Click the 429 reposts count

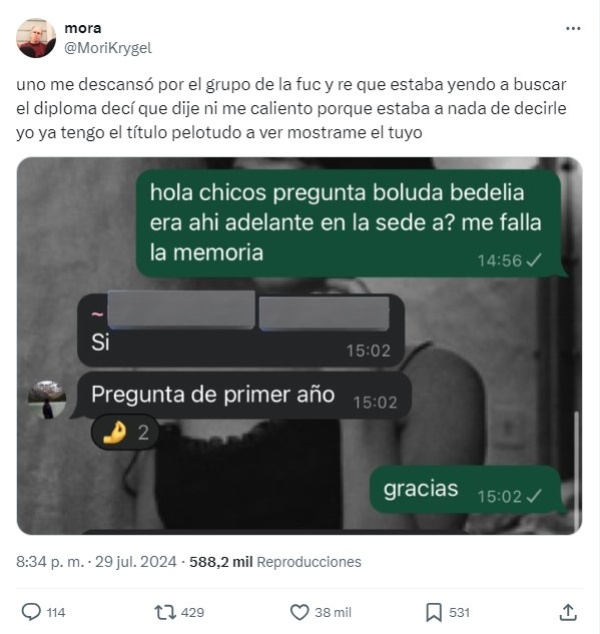pos(192,613)
